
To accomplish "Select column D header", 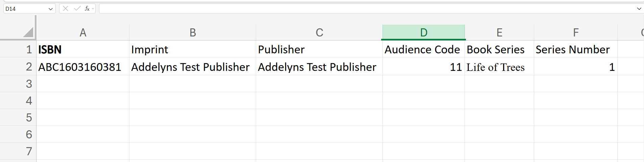I will click(424, 32).
